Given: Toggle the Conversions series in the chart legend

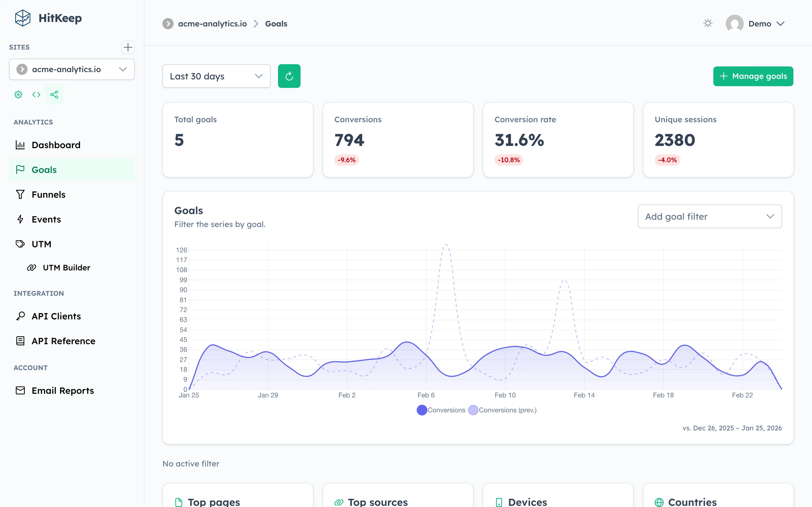Looking at the screenshot, I should coord(441,410).
